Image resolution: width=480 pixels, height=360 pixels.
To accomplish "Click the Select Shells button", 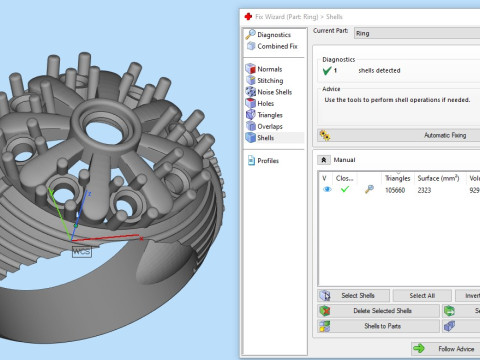I will pos(353,296).
